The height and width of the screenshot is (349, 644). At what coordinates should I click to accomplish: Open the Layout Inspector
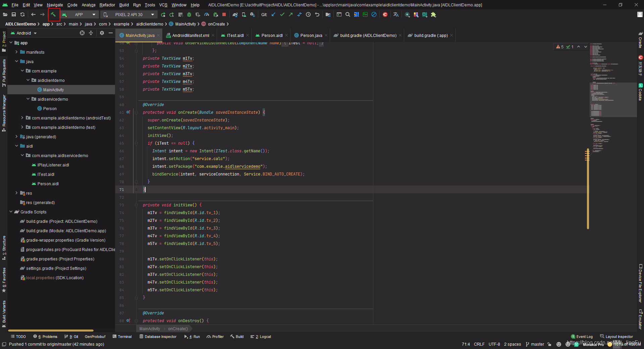(616, 337)
